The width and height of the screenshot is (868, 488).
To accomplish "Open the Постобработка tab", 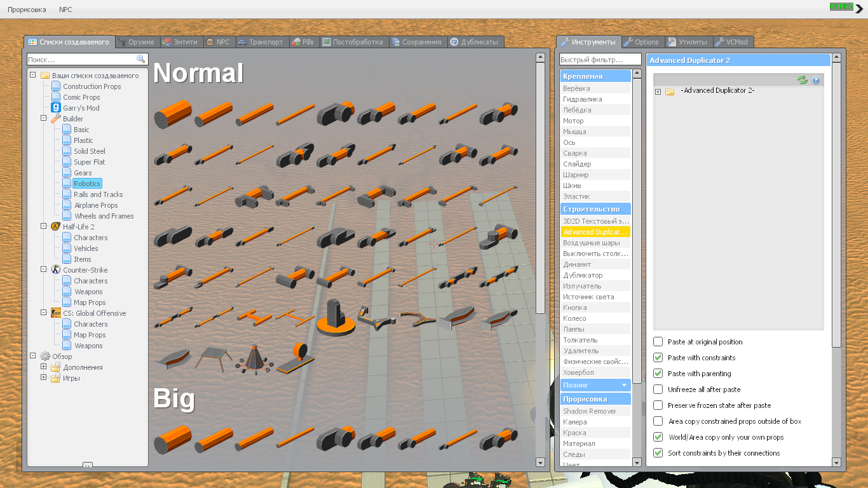I will pyautogui.click(x=353, y=42).
